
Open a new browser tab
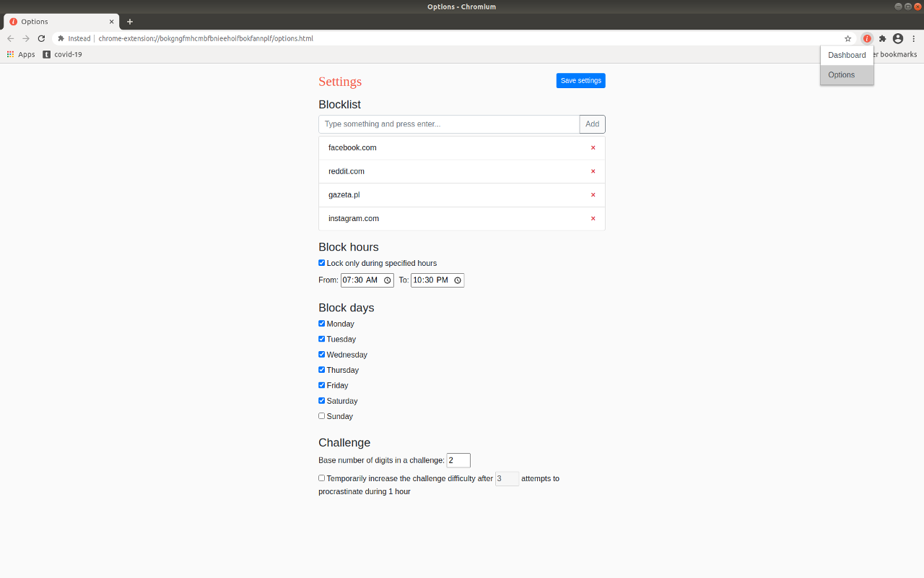pyautogui.click(x=130, y=22)
